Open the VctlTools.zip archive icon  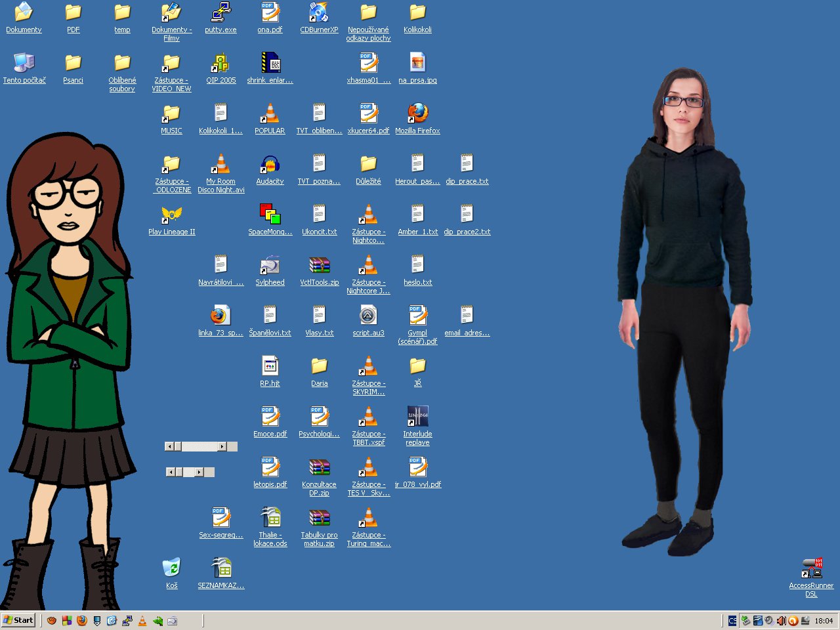pyautogui.click(x=319, y=266)
